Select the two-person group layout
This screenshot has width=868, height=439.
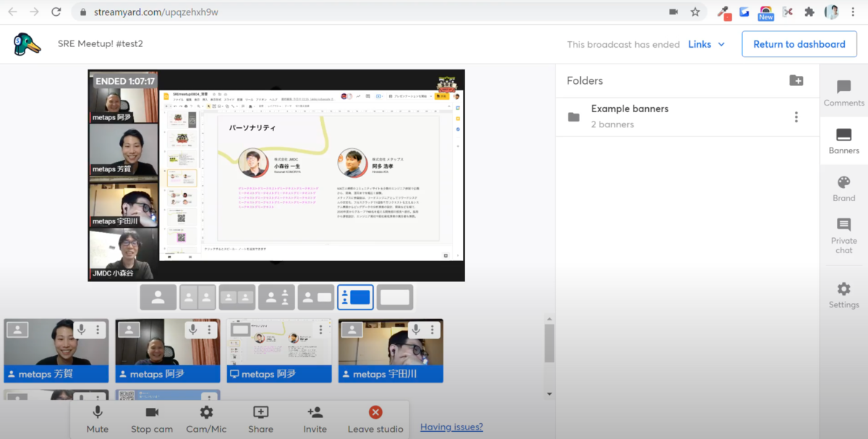[x=237, y=297]
